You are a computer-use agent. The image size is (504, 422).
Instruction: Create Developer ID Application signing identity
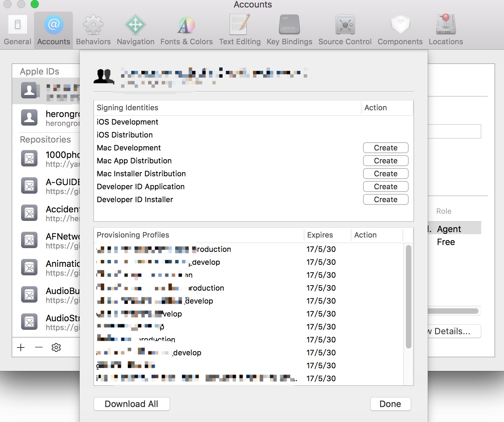385,186
